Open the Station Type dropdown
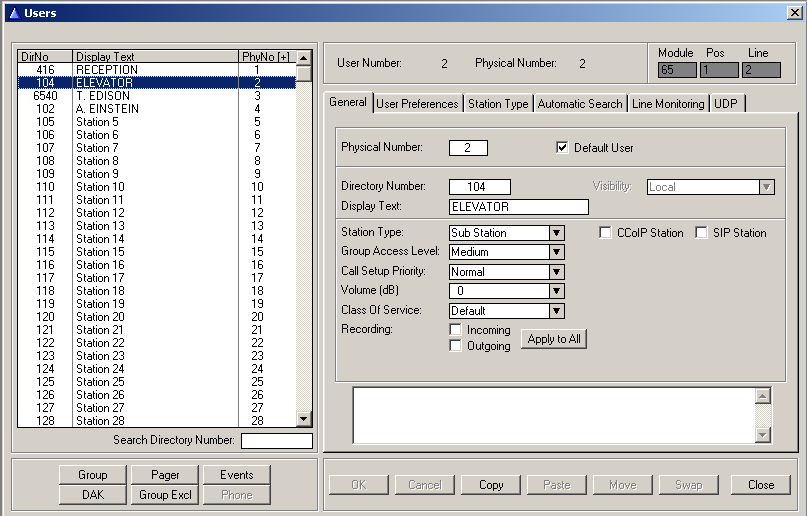Image resolution: width=807 pixels, height=516 pixels. coord(557,233)
